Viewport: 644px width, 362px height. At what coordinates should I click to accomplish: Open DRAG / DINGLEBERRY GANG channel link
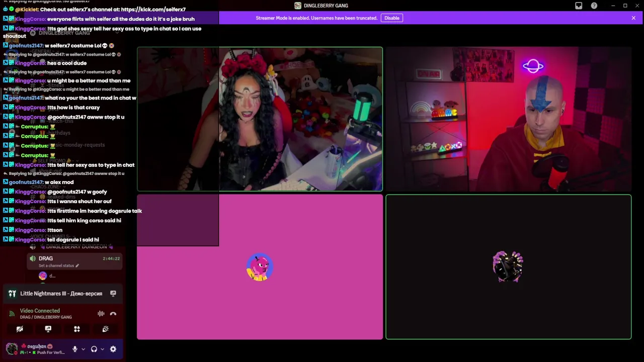(46, 317)
